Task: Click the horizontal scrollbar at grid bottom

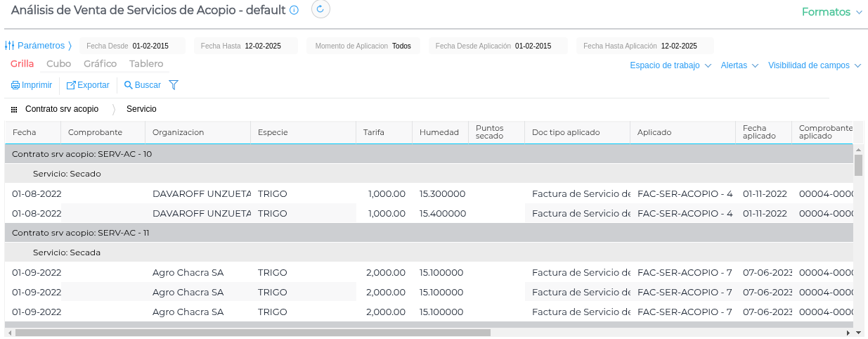Action: [x=253, y=333]
